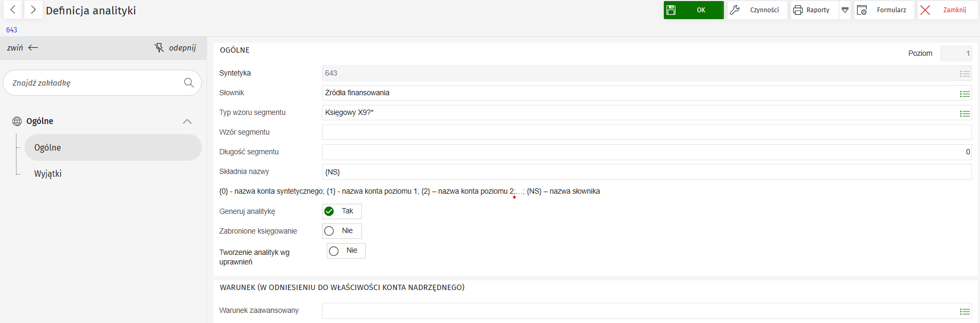Collapse the sidebar with zwiń arrow
980x323 pixels.
click(x=22, y=48)
